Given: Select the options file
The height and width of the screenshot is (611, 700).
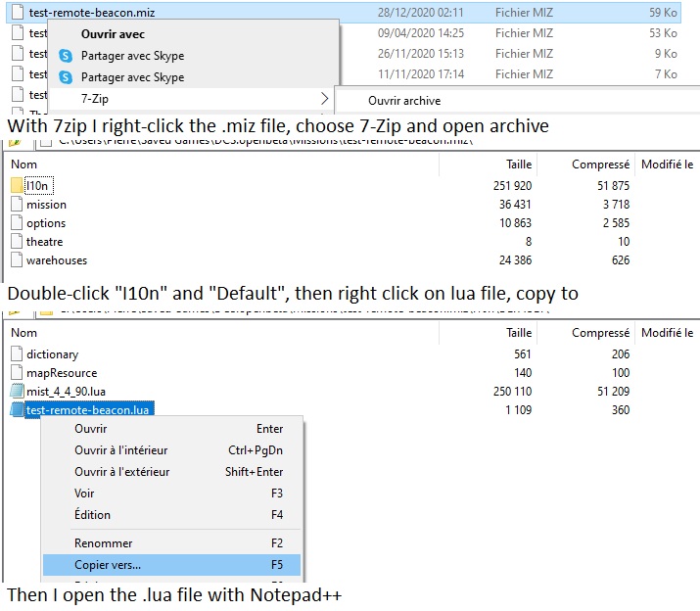Looking at the screenshot, I should pyautogui.click(x=46, y=223).
